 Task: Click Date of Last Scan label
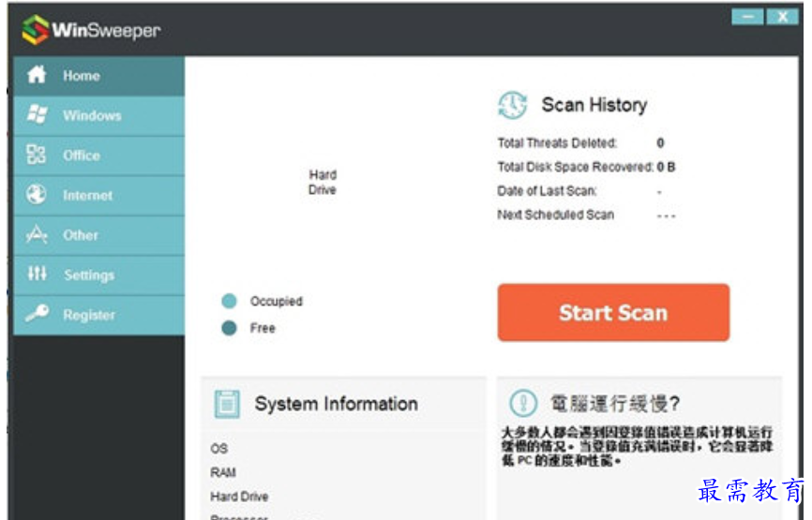point(547,191)
